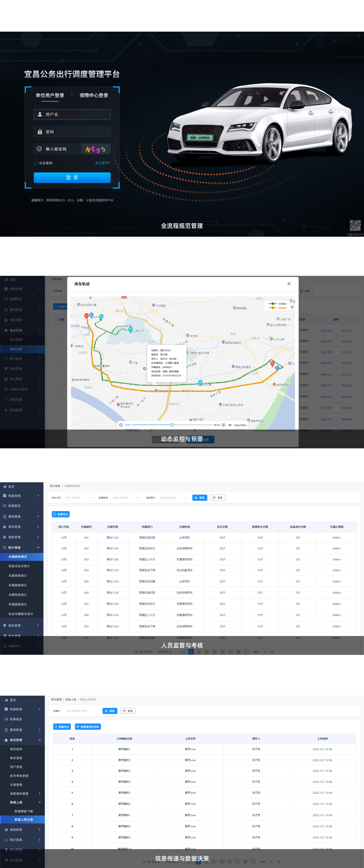
Task: Click 重置 on the 车辆使用情况 page
Action: pyautogui.click(x=218, y=498)
